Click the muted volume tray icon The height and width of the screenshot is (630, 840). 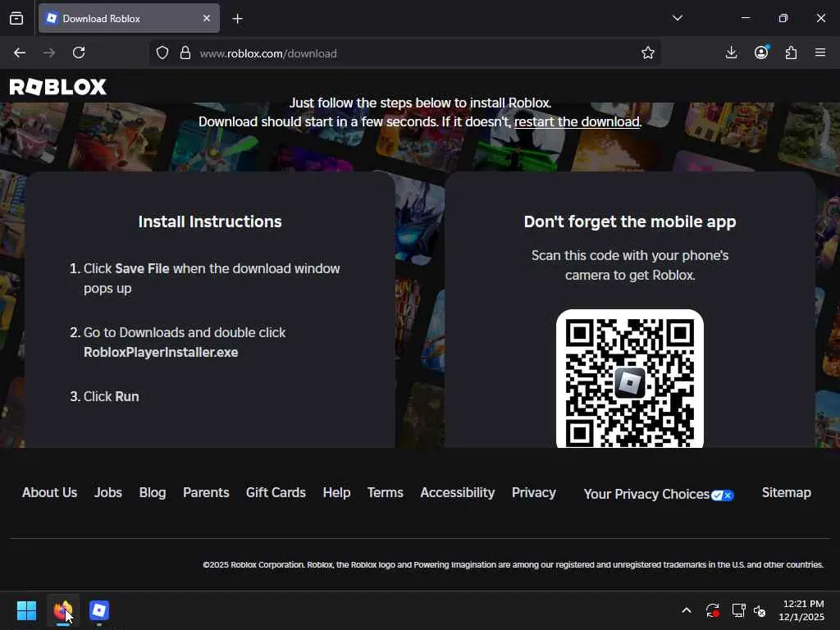pos(760,610)
